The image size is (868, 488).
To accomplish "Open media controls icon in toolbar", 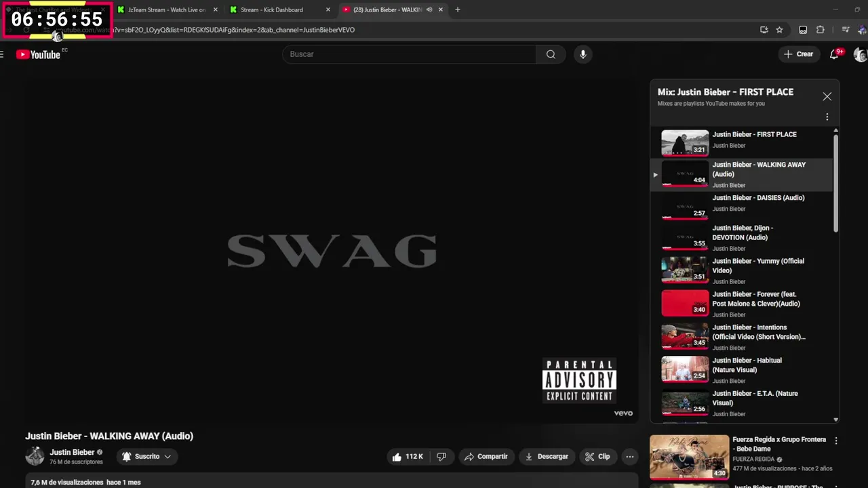I will click(x=845, y=30).
